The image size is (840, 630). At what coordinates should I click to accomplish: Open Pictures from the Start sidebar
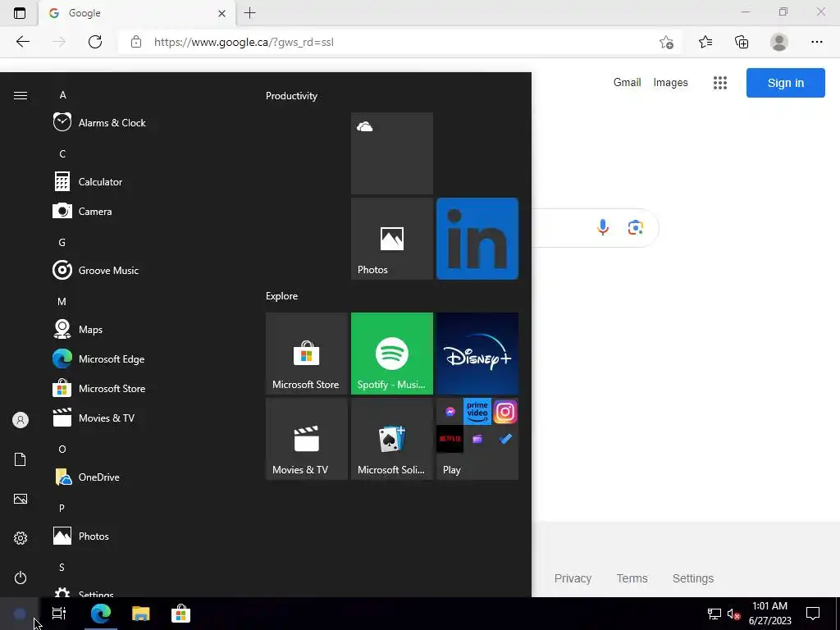pos(21,499)
